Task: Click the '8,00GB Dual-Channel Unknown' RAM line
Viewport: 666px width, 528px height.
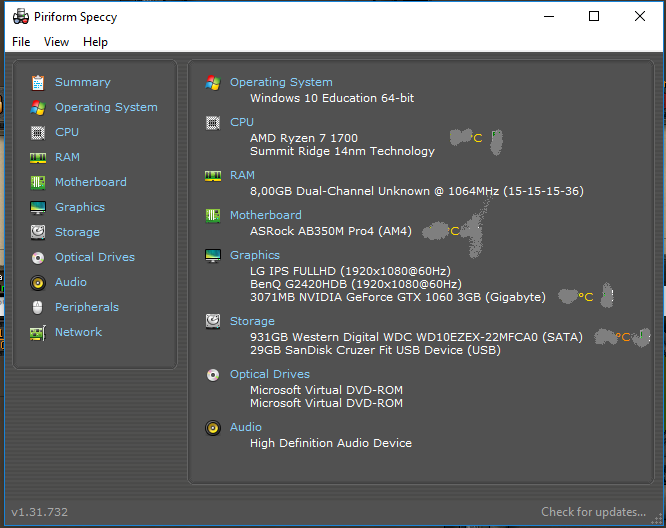Action: (417, 191)
